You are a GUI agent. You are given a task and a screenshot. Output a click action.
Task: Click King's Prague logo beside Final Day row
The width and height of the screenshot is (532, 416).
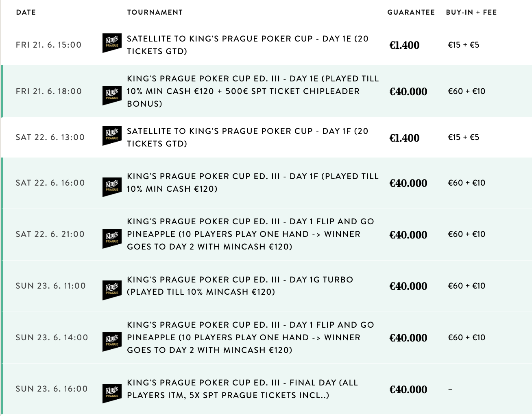(112, 393)
